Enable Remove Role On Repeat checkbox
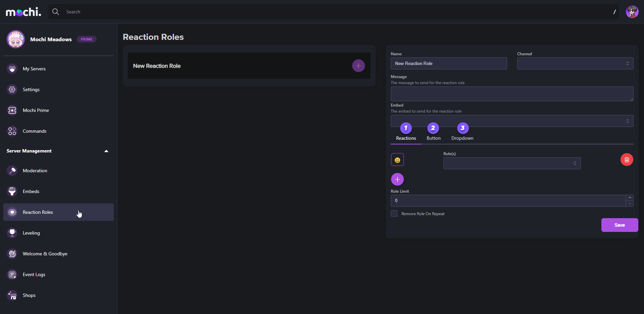644x314 pixels. 394,214
